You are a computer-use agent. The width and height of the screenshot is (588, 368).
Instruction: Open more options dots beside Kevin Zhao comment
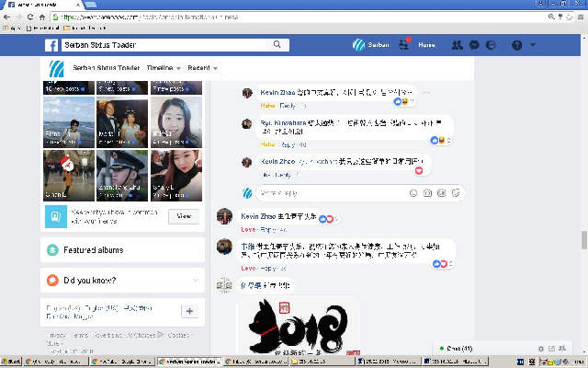(425, 92)
